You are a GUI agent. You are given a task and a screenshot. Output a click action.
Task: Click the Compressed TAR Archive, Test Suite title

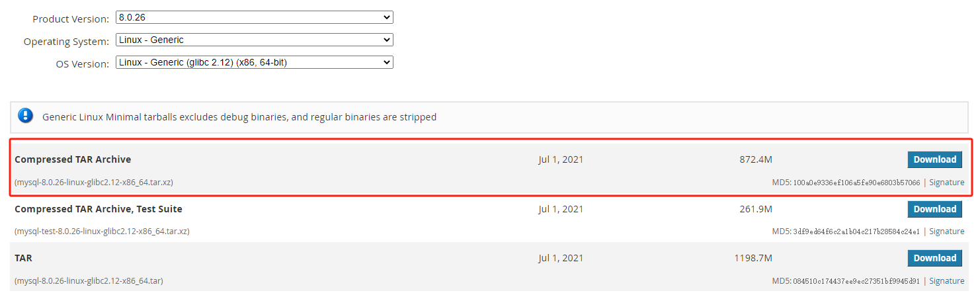[x=99, y=209]
